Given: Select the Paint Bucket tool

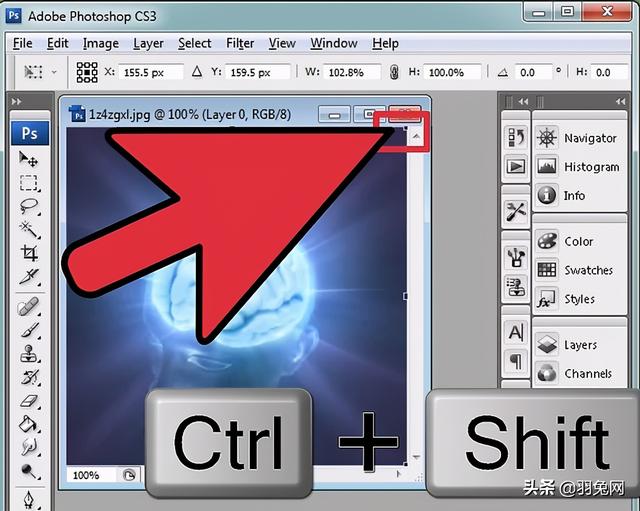Looking at the screenshot, I should (29, 424).
